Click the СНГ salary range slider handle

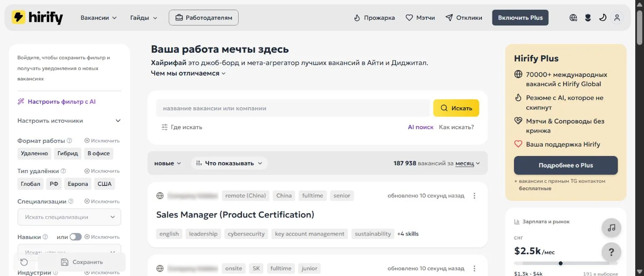tap(561, 263)
